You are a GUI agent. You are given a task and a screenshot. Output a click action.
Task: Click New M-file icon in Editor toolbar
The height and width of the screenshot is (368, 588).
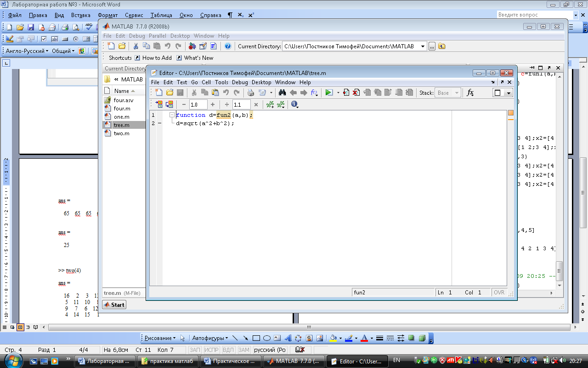coord(159,92)
